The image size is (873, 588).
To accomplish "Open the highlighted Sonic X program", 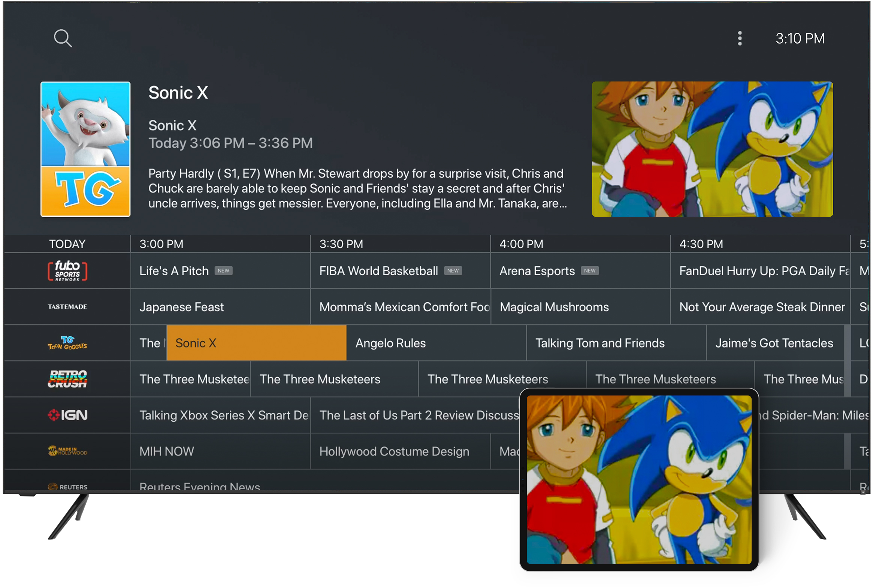I will [256, 343].
